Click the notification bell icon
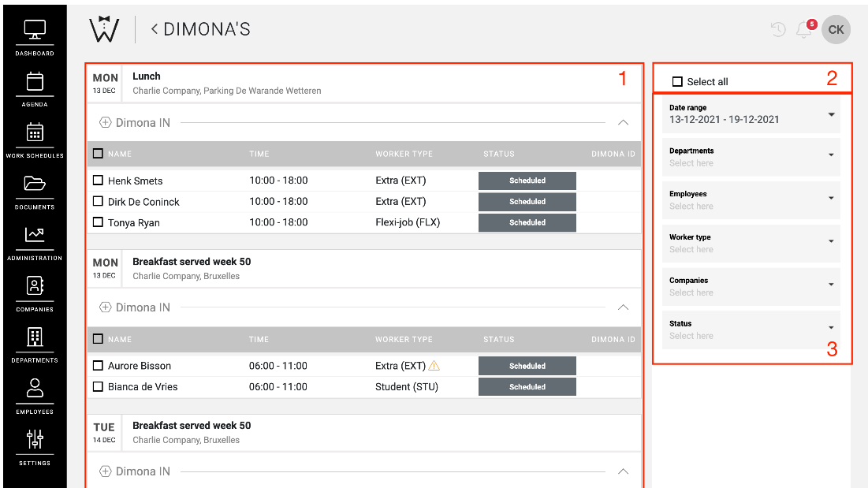The image size is (868, 488). pos(803,30)
